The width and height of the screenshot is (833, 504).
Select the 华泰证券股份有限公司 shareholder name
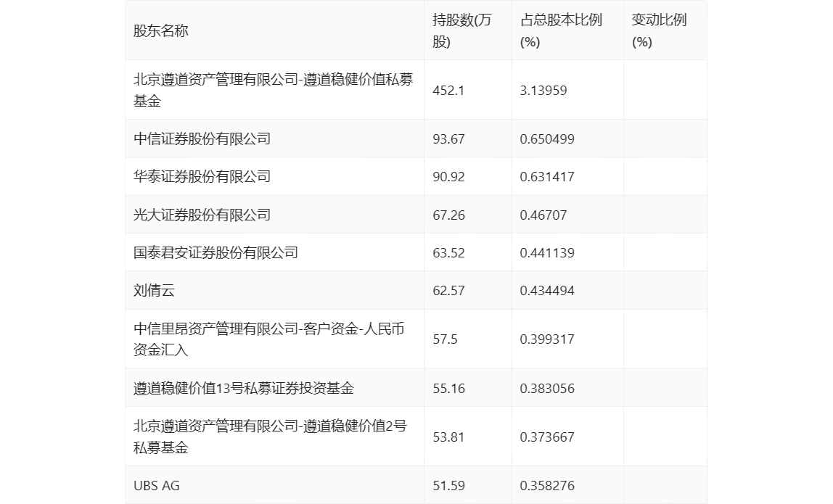tap(202, 176)
